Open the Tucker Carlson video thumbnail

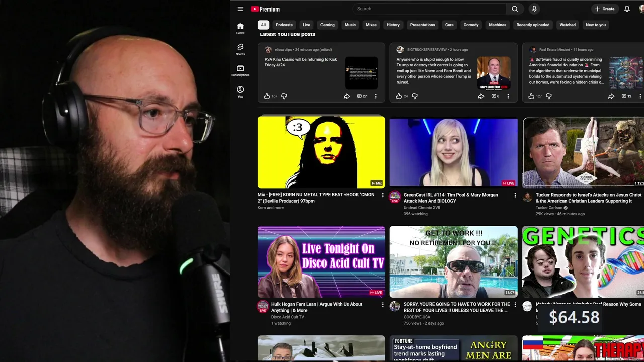[x=583, y=152]
